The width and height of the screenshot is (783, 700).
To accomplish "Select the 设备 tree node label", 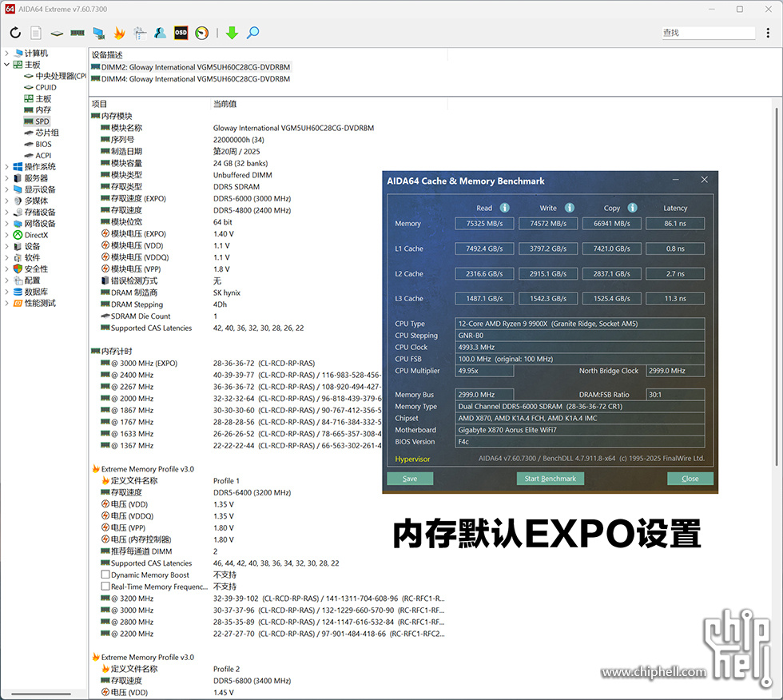I will point(33,247).
